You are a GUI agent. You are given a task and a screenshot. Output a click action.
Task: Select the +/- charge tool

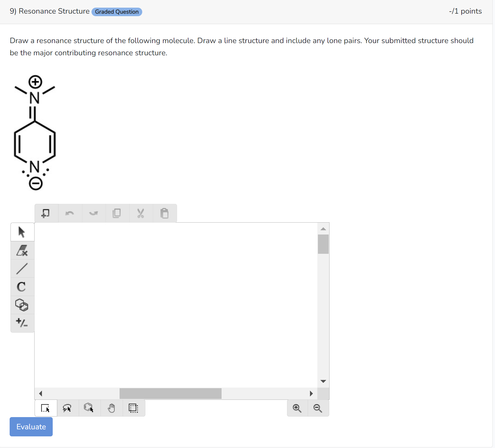coord(22,323)
